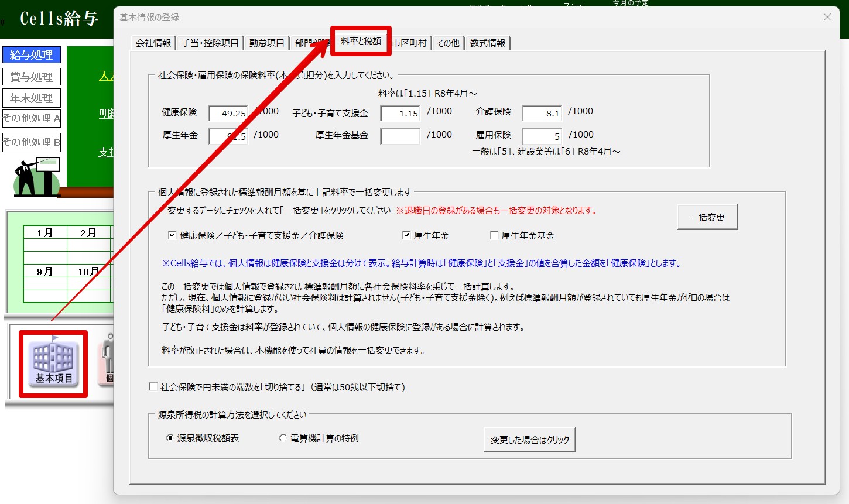Go to the 勤怠項目 tab
The width and height of the screenshot is (849, 504).
(266, 43)
